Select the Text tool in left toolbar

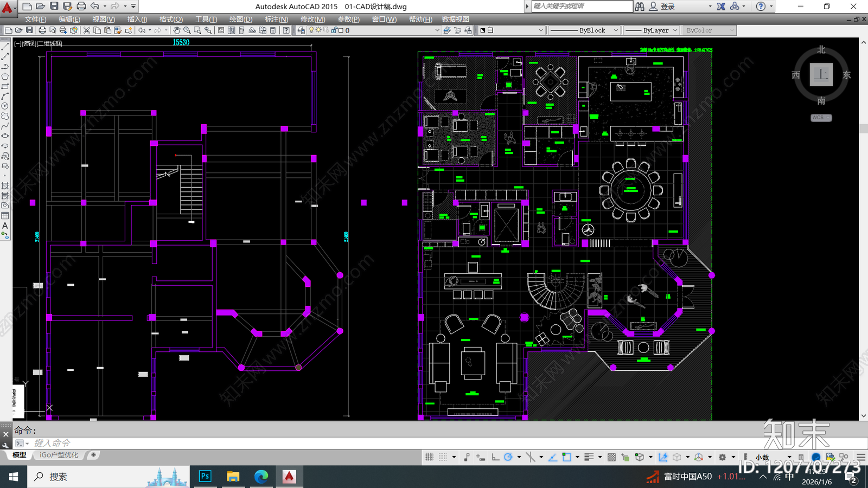(5, 226)
